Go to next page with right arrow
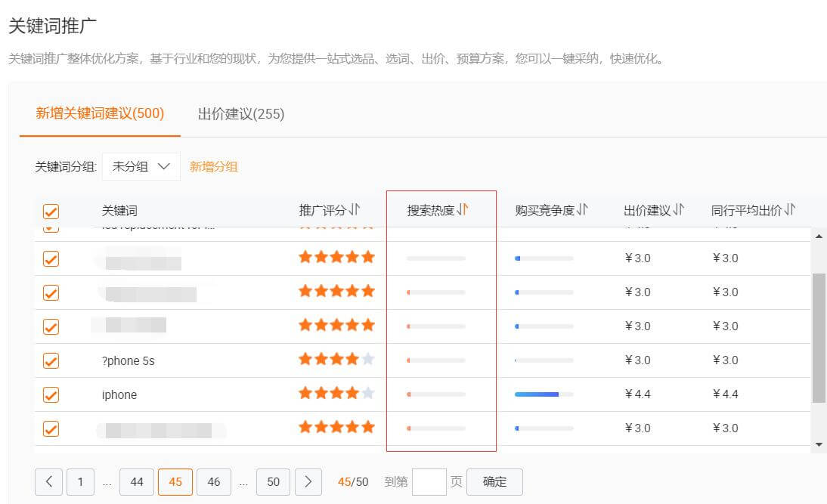 (x=308, y=481)
